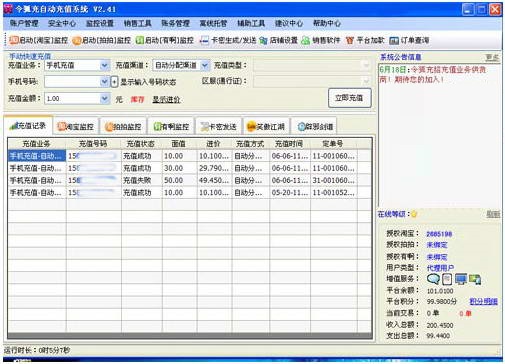Image resolution: width=505 pixels, height=364 pixels.
Task: Open the 监控设置 menu
Action: coord(100,23)
